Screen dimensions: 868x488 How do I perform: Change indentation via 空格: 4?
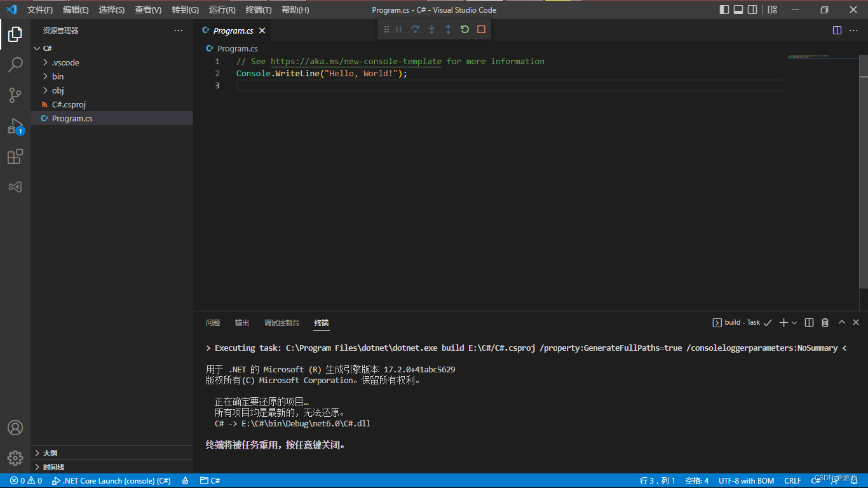(x=697, y=481)
